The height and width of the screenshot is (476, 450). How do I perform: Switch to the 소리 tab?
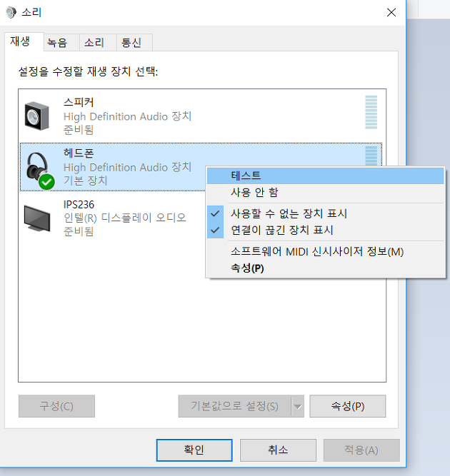click(x=98, y=42)
